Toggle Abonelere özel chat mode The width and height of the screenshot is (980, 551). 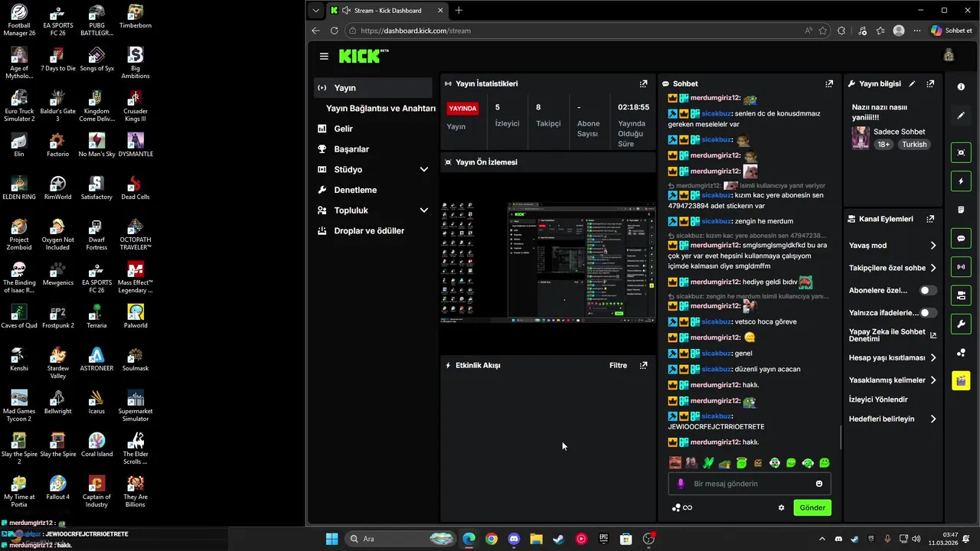(927, 291)
